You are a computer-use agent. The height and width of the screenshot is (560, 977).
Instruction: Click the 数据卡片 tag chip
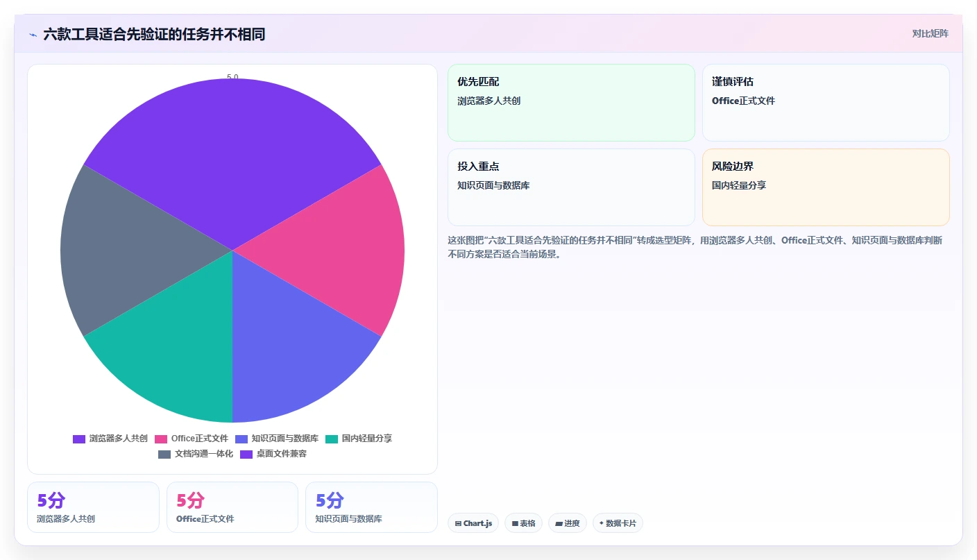pyautogui.click(x=618, y=523)
